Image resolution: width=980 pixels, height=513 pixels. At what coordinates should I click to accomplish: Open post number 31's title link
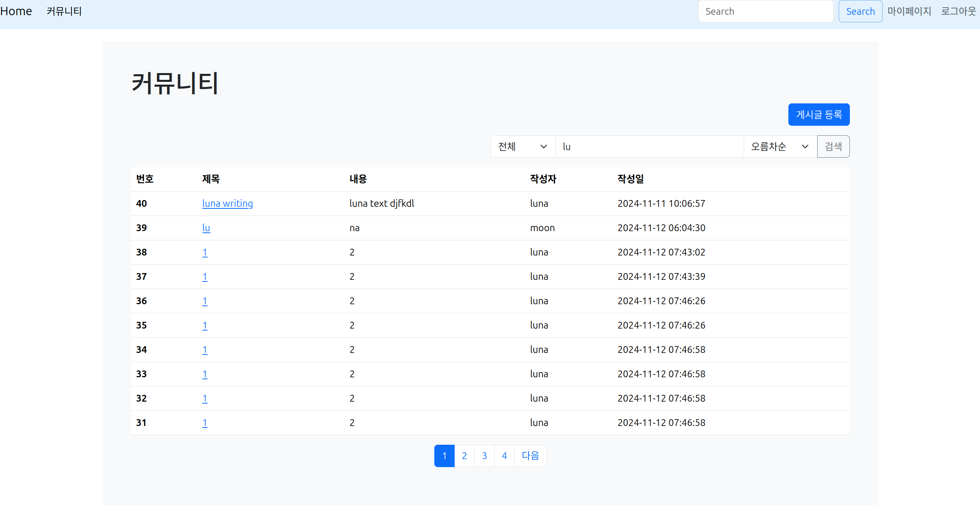pos(205,422)
